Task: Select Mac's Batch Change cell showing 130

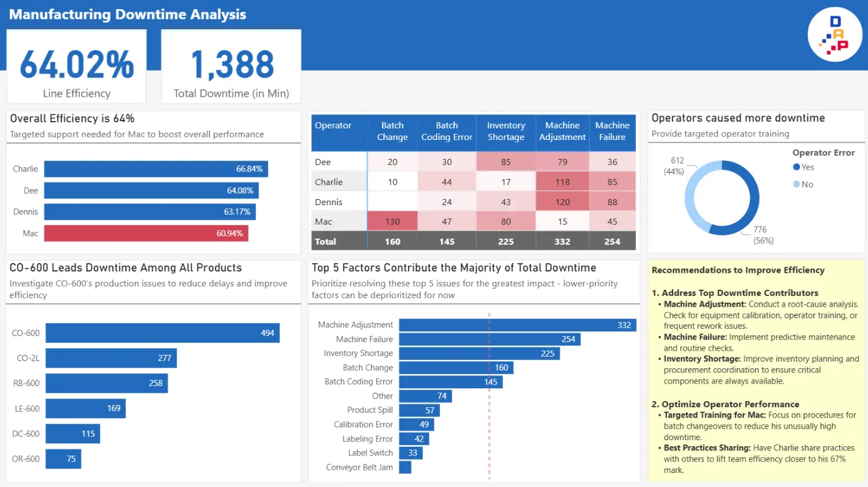Action: (392, 222)
